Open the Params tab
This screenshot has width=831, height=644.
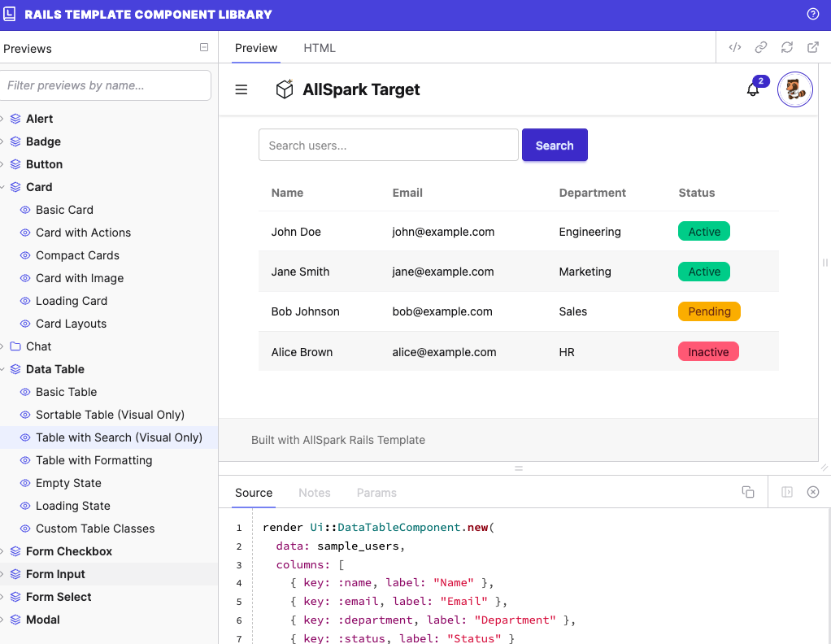376,492
